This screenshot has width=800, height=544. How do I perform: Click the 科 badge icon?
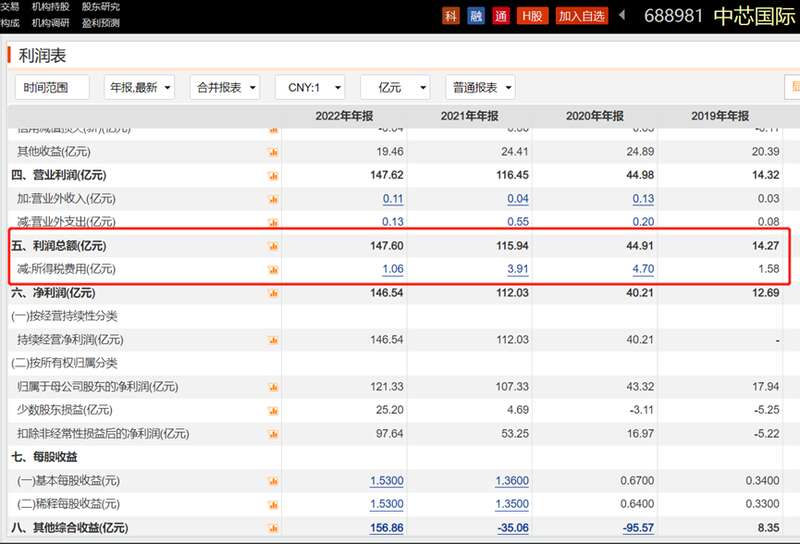pyautogui.click(x=451, y=16)
